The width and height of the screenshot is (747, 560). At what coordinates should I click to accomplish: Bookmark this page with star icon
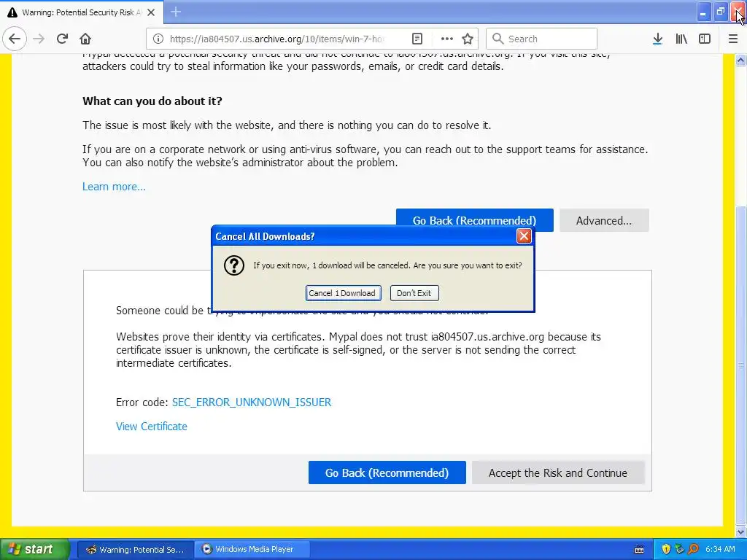(x=468, y=39)
